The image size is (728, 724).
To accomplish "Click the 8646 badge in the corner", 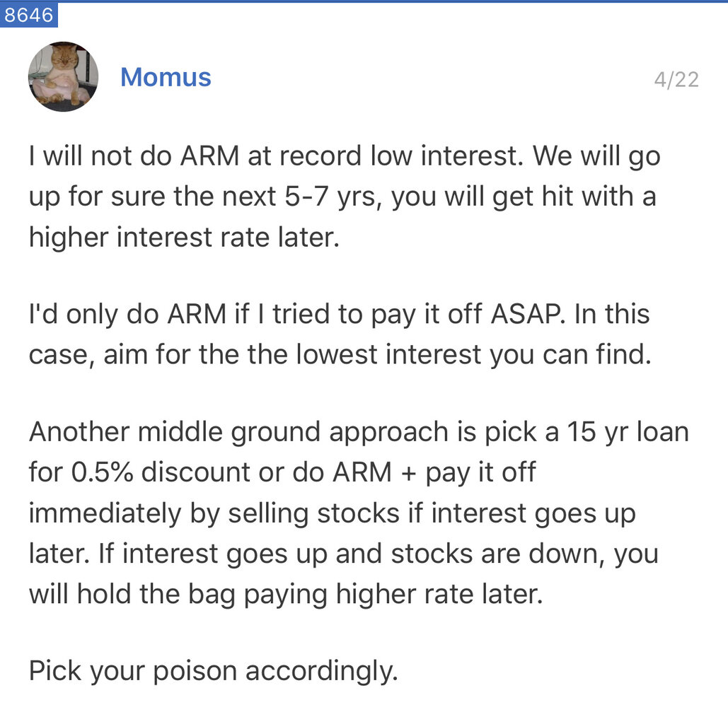I will tap(29, 15).
